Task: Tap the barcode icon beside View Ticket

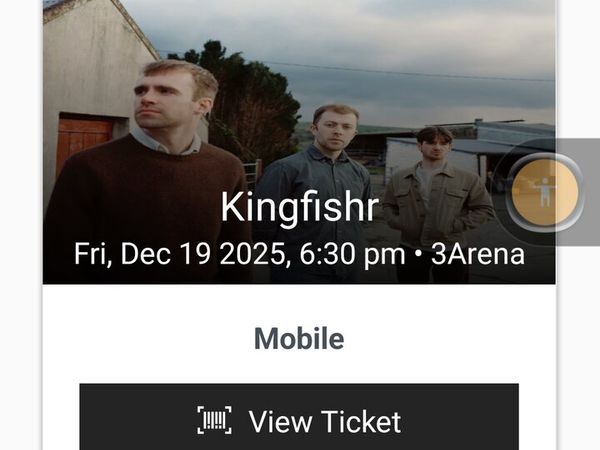Action: click(214, 420)
